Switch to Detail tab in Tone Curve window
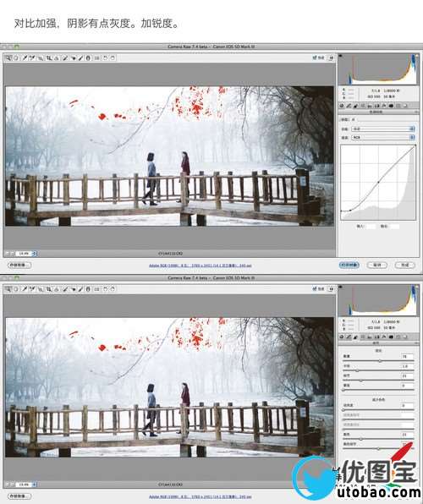Screen dimensions: 423x504 pos(356,106)
